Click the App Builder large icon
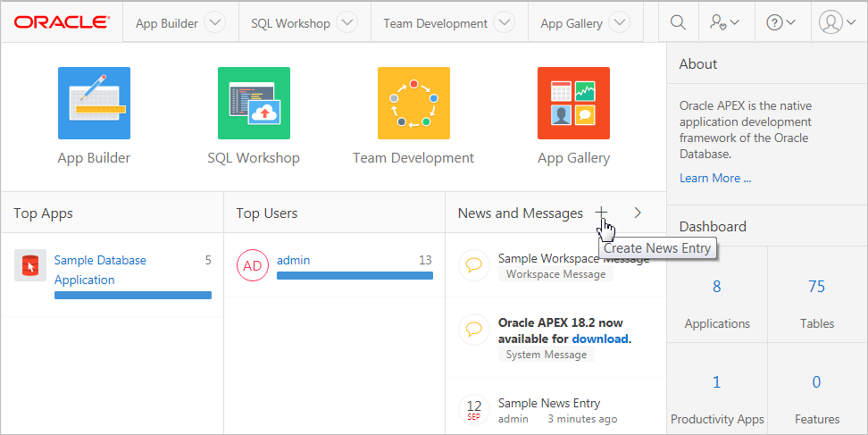The image size is (868, 435). [x=94, y=104]
